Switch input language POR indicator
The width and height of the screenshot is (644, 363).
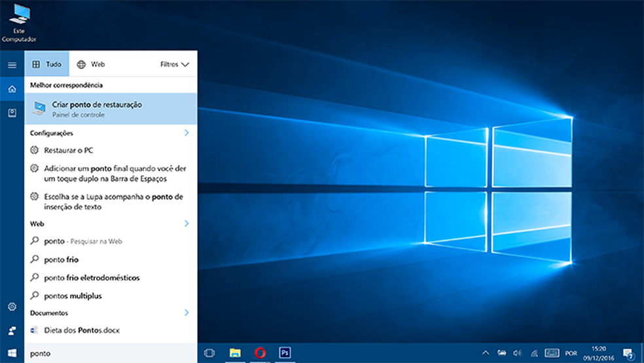pos(571,353)
